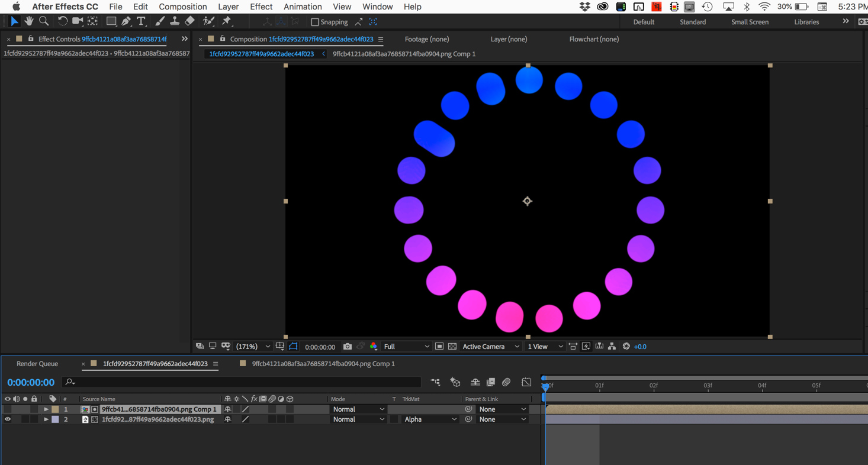Open the Alpha track matte dropdown
Image resolution: width=868 pixels, height=465 pixels.
(x=430, y=419)
